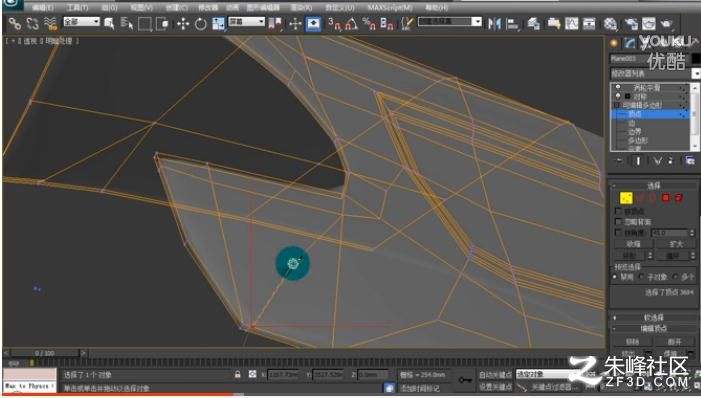701x398 pixels.
Task: Click the 收缩 selection button
Action: pyautogui.click(x=633, y=244)
